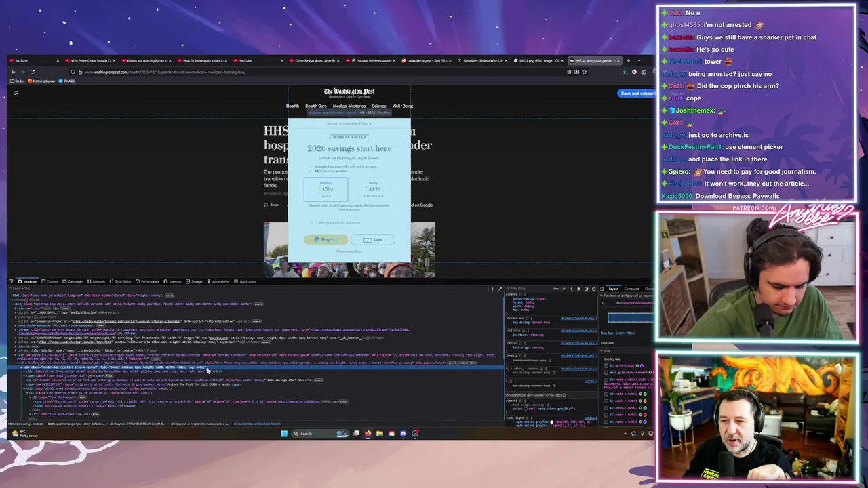Open the Well+Being nav link
Screen dimensions: 868x488
403,106
